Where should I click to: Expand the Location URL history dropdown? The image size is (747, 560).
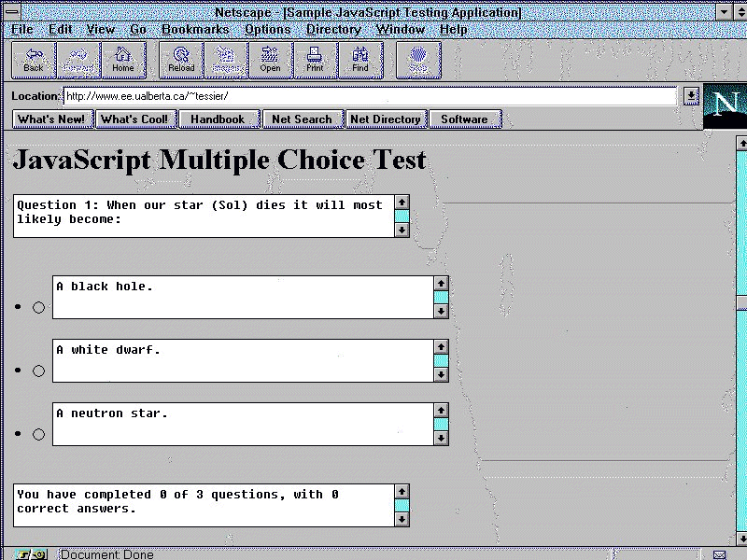[x=690, y=95]
